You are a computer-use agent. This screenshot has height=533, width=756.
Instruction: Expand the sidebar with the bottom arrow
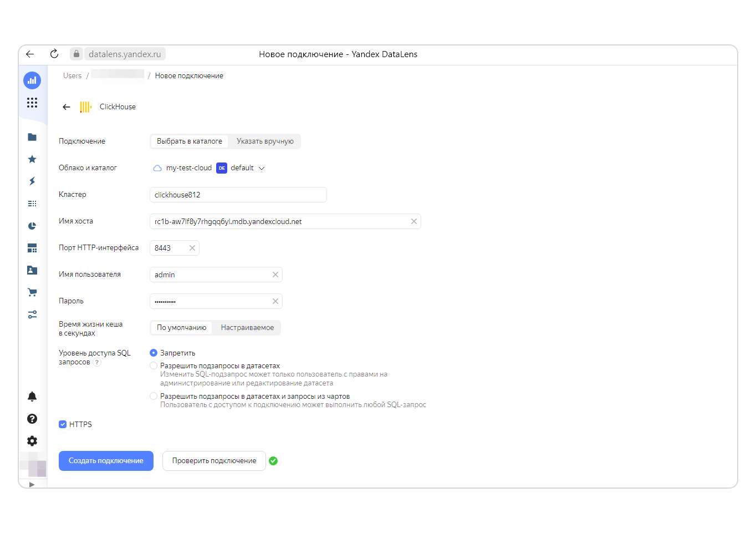(32, 484)
